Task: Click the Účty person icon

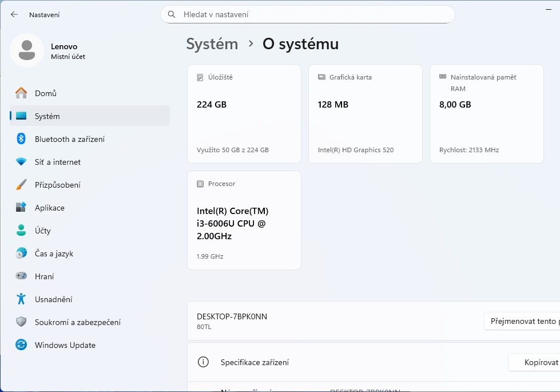Action: [21, 231]
